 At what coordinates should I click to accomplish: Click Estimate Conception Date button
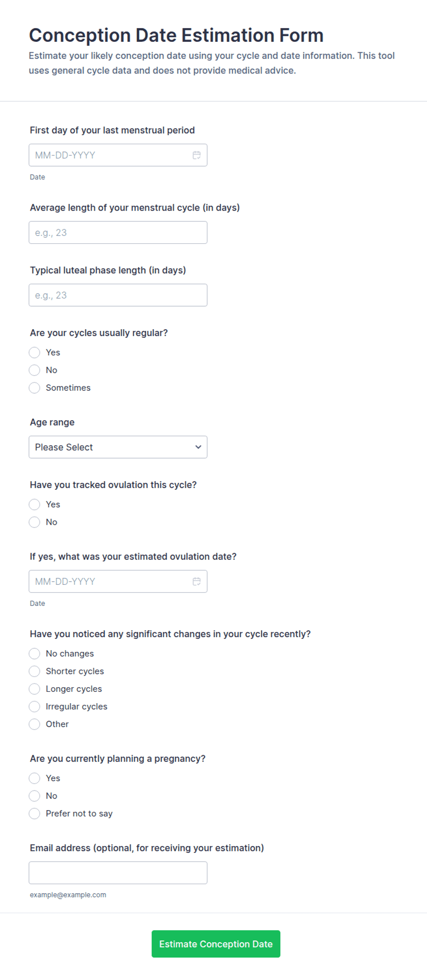216,944
